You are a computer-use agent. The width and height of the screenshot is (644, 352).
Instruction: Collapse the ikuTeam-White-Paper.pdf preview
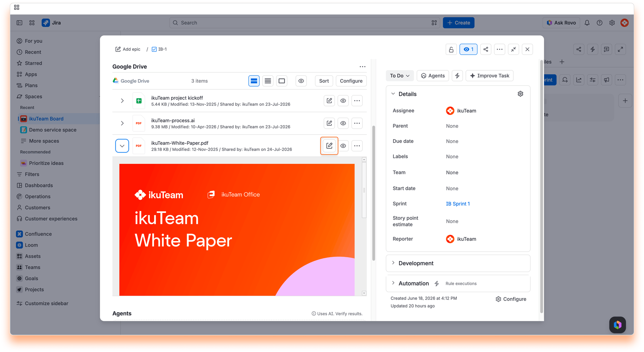click(122, 146)
